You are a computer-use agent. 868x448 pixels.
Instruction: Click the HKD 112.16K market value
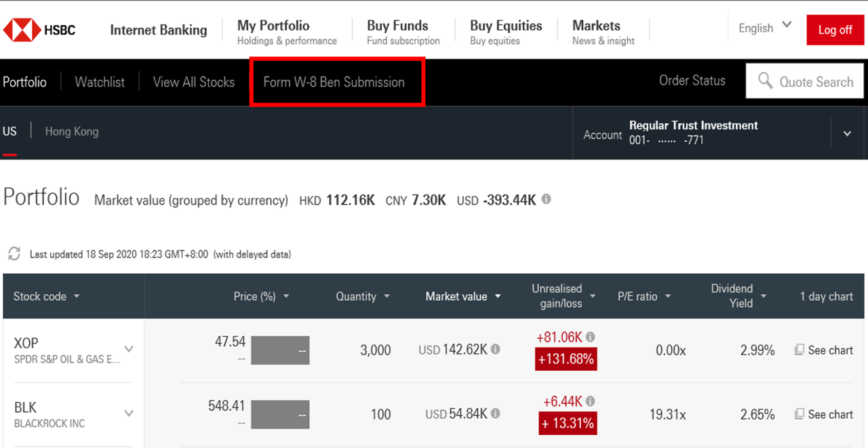337,201
